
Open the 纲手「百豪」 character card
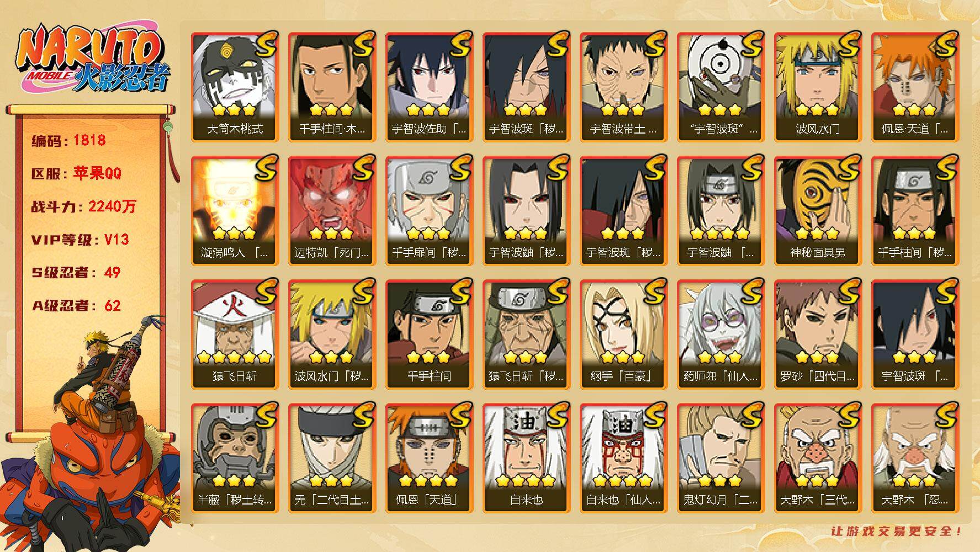(x=623, y=335)
